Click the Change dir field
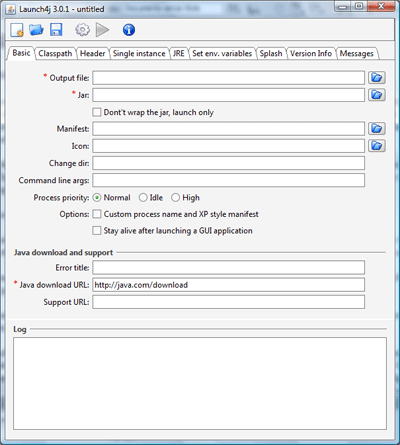400x445 pixels. click(x=229, y=163)
